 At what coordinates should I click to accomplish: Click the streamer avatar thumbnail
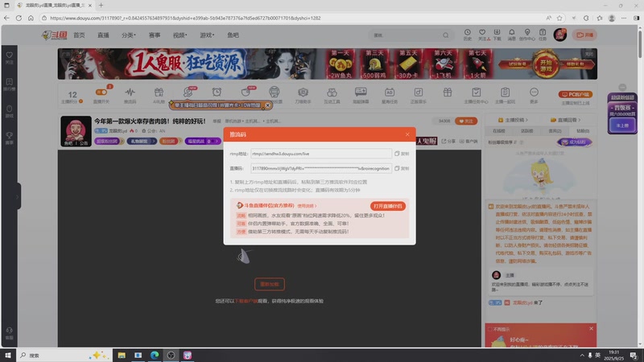coord(76,131)
